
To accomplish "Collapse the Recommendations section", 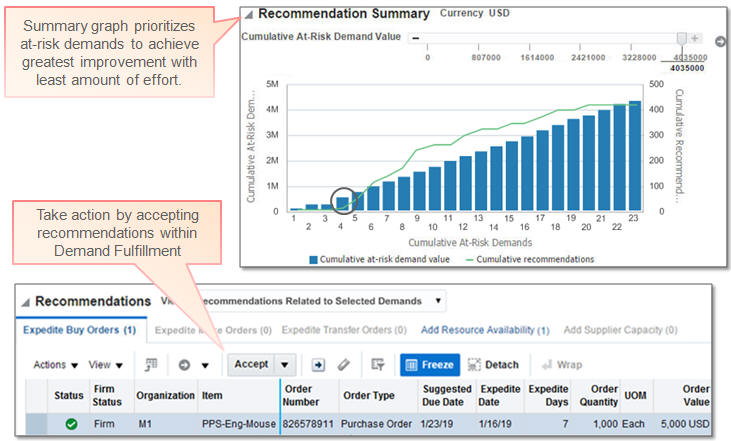I will tap(25, 302).
